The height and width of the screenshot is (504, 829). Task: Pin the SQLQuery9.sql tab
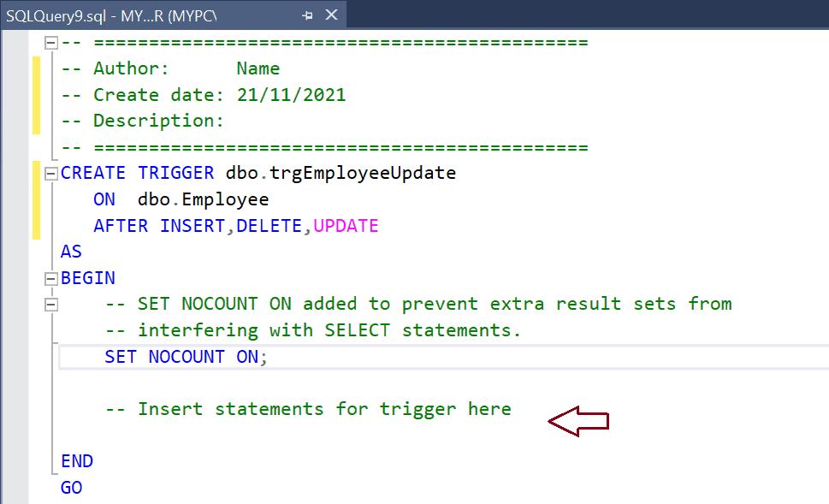tap(307, 15)
